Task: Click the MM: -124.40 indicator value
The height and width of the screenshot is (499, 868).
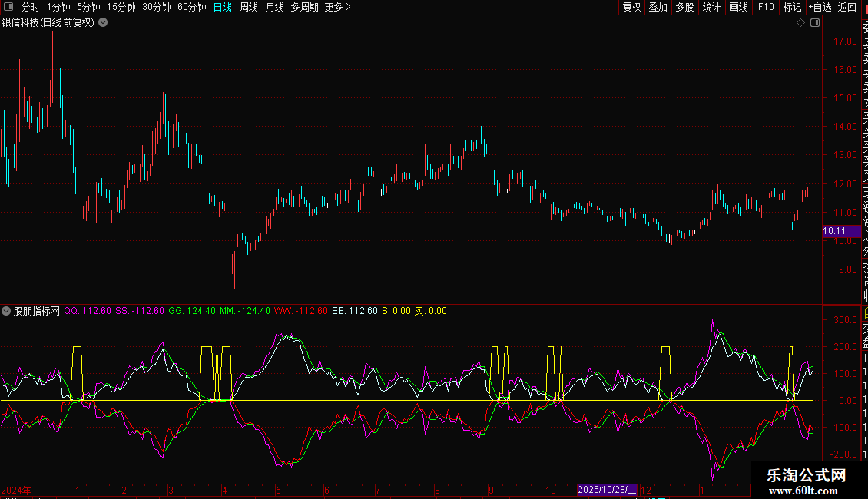Action: (245, 311)
